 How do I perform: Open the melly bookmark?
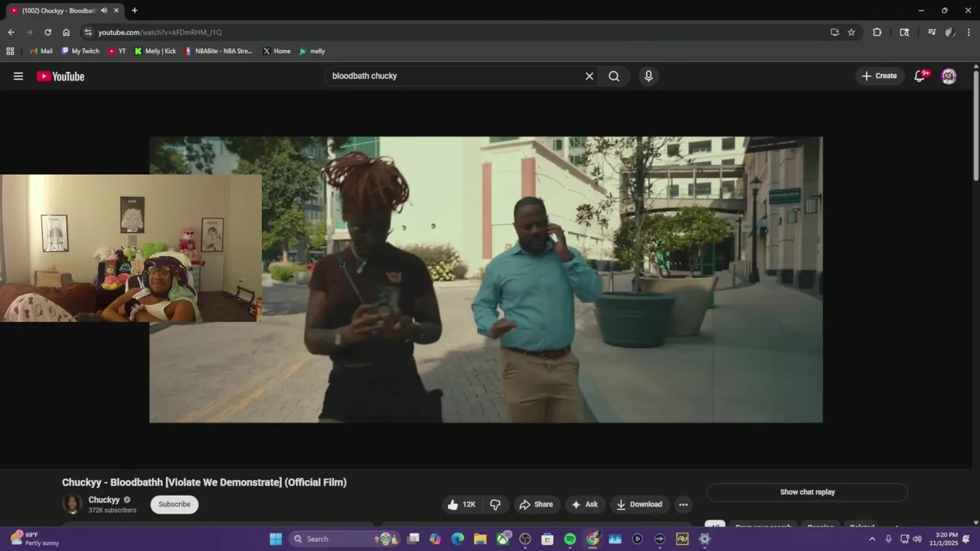[x=312, y=51]
